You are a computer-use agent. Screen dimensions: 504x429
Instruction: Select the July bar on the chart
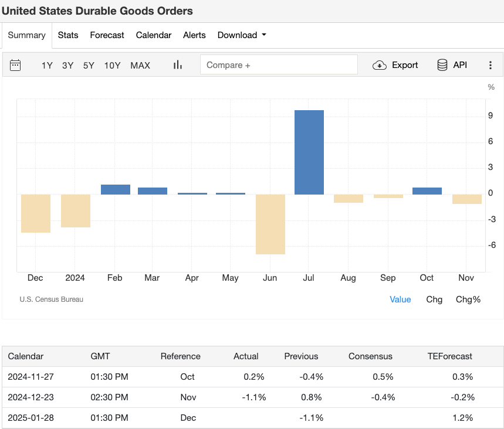pos(309,151)
